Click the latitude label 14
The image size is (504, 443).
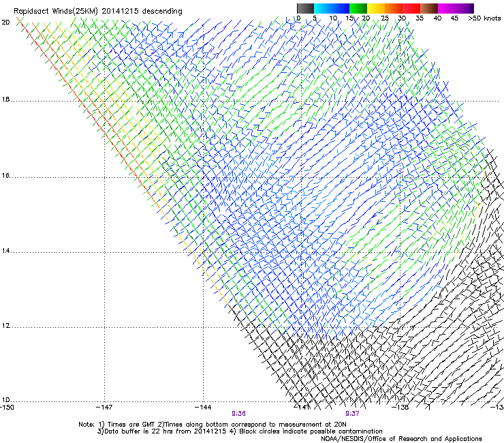5,251
